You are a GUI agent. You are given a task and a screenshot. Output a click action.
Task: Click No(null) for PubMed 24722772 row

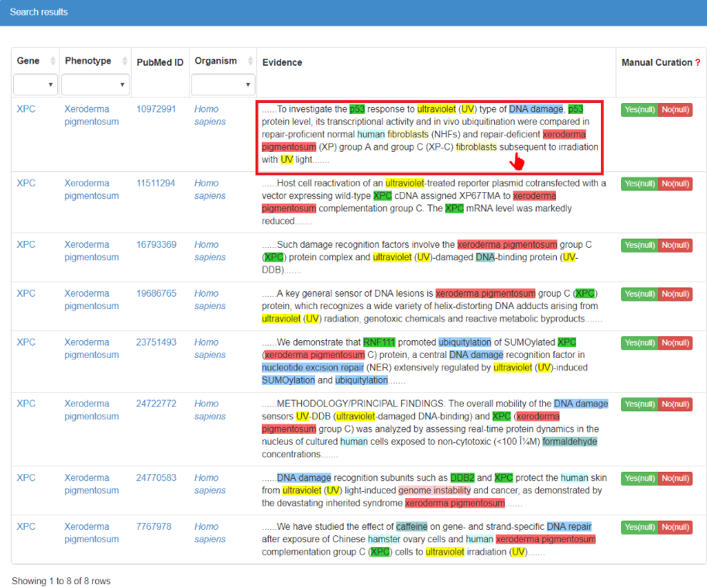click(x=675, y=404)
